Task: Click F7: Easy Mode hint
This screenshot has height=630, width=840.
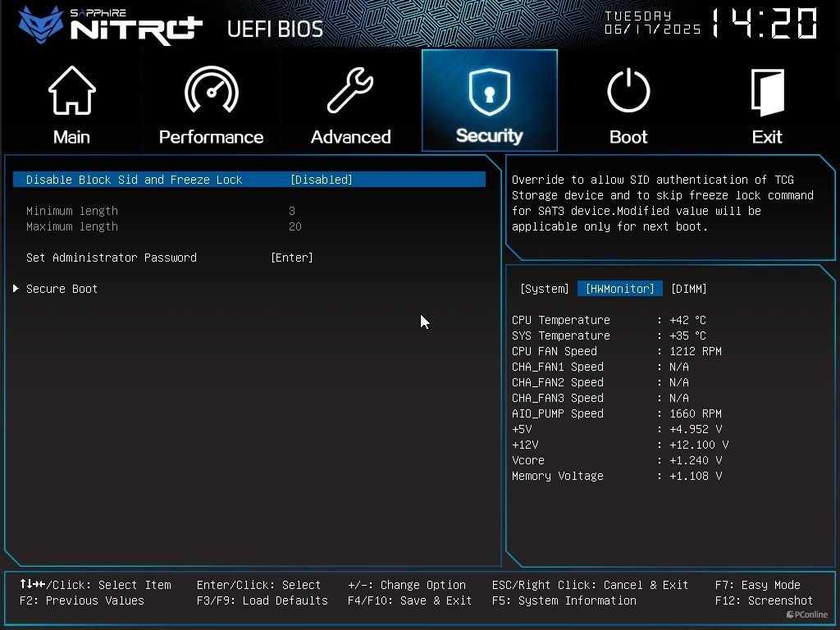Action: tap(757, 585)
